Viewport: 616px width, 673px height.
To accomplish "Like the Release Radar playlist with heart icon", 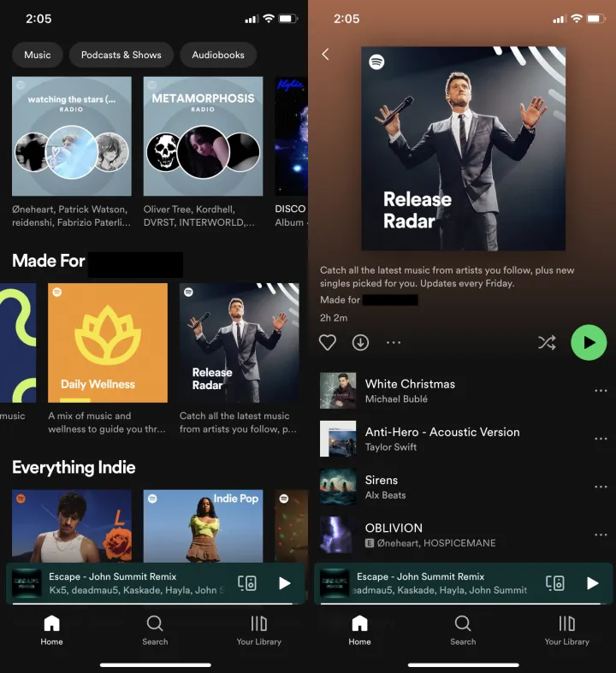I will click(327, 342).
